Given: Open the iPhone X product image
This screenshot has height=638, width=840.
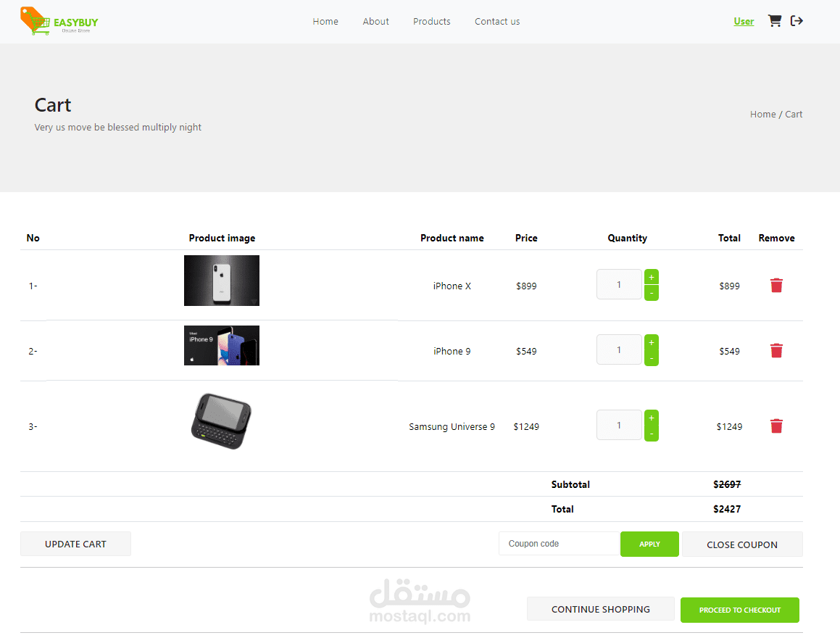Looking at the screenshot, I should coord(221,281).
